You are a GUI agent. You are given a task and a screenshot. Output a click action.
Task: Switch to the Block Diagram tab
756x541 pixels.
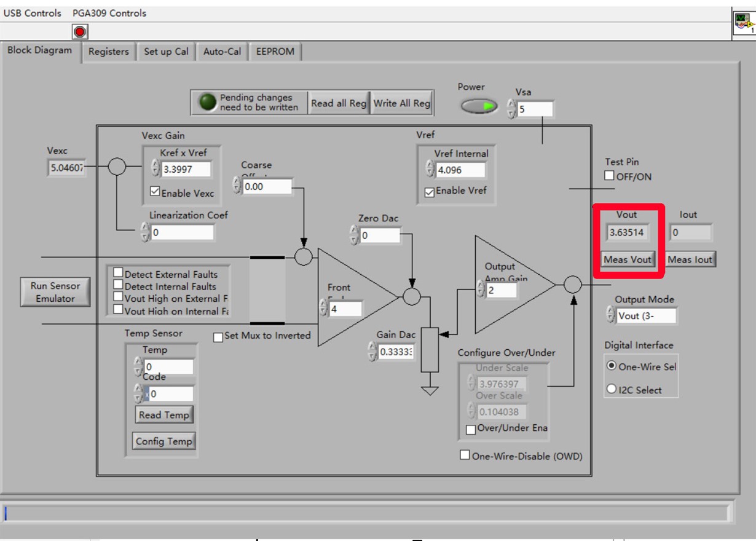point(40,50)
